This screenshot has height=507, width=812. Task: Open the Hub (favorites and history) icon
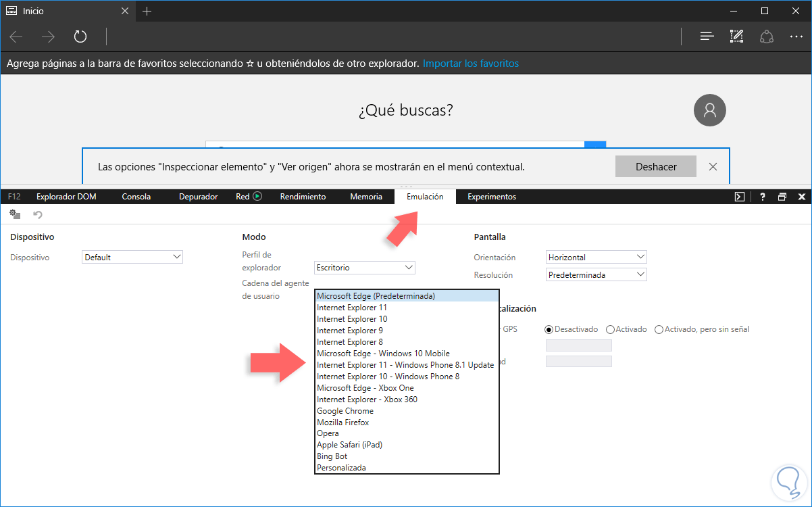pyautogui.click(x=707, y=37)
